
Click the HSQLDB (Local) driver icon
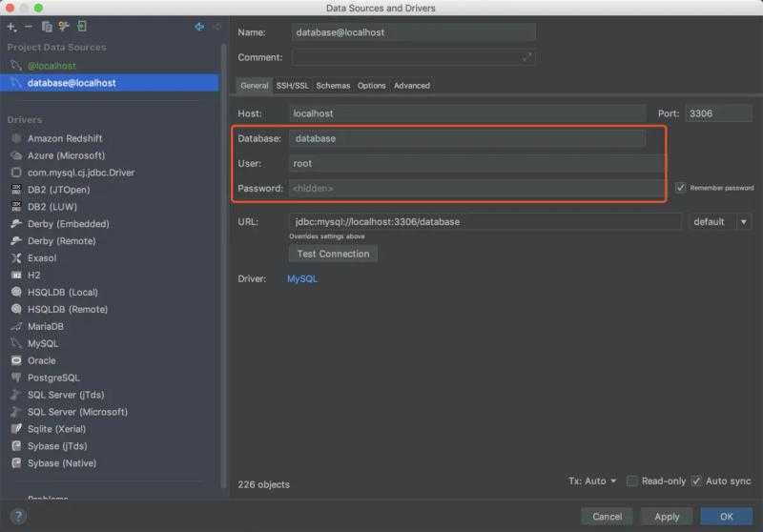pyautogui.click(x=16, y=293)
